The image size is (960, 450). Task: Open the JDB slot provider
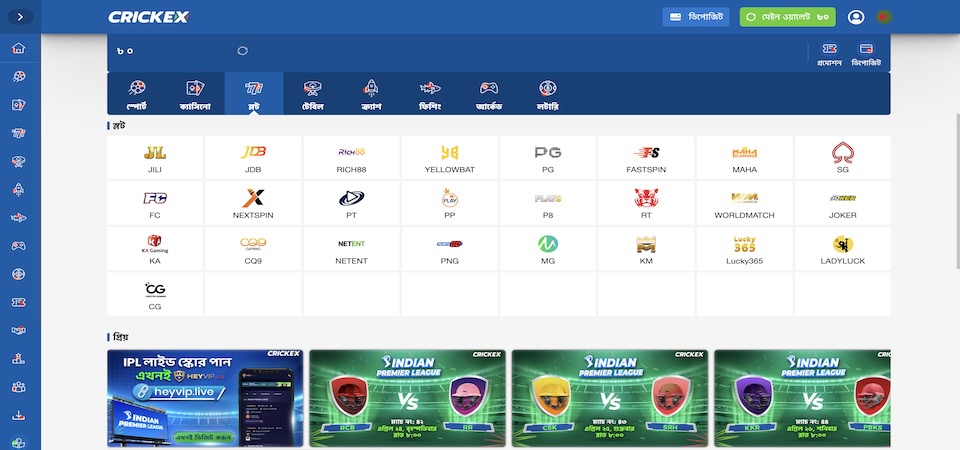(x=253, y=158)
